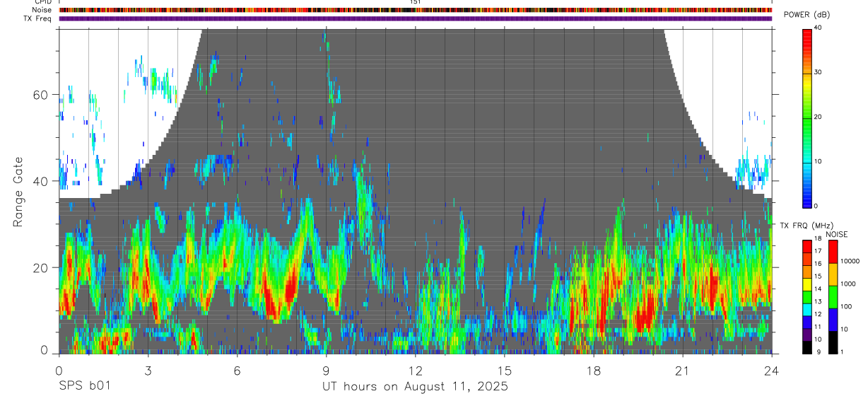Click the SPS b01 label
The image size is (868, 401).
(x=84, y=387)
